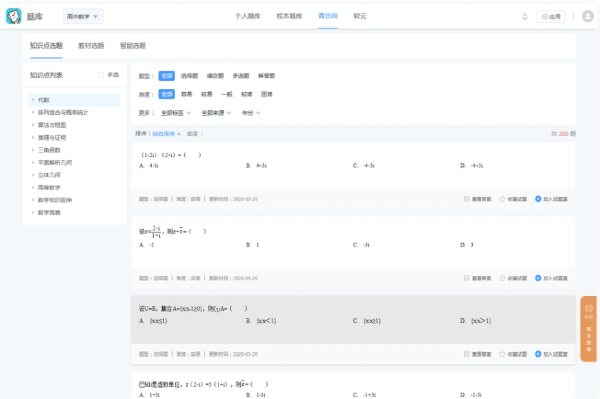The height and width of the screenshot is (399, 600).
Task: Expand the 代数 tree node arrow
Action: tap(33, 100)
